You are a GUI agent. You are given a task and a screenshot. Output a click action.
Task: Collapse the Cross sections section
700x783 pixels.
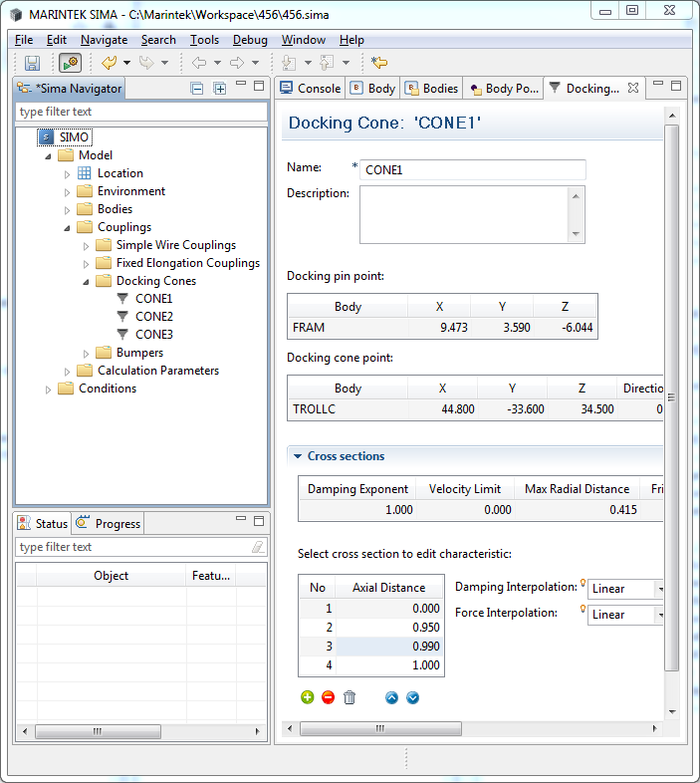point(297,456)
